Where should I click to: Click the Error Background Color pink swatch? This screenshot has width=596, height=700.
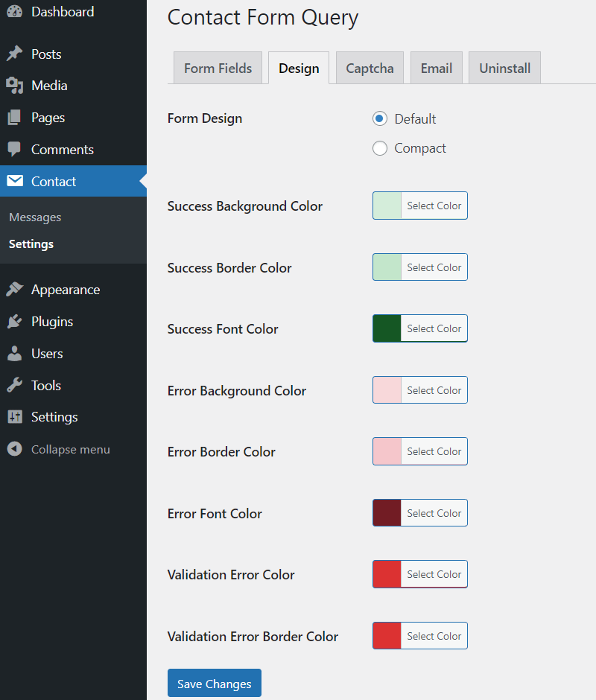click(x=387, y=390)
